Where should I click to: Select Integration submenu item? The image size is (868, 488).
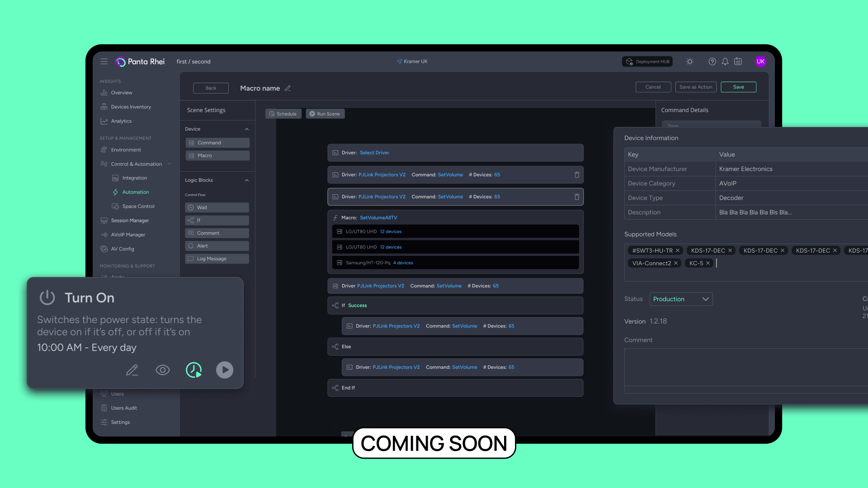click(x=134, y=178)
